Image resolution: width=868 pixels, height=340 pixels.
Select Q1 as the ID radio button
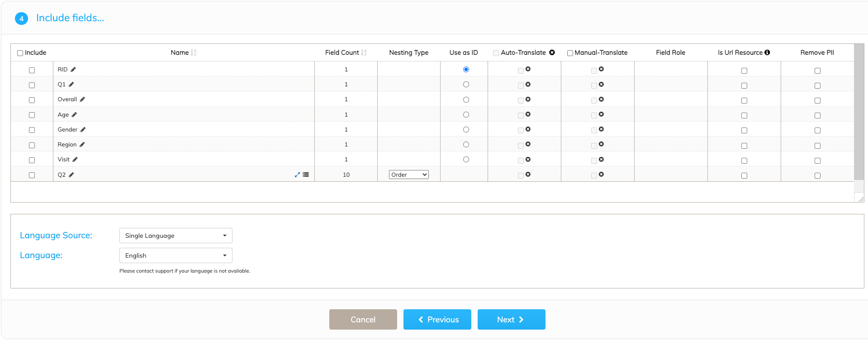(466, 85)
